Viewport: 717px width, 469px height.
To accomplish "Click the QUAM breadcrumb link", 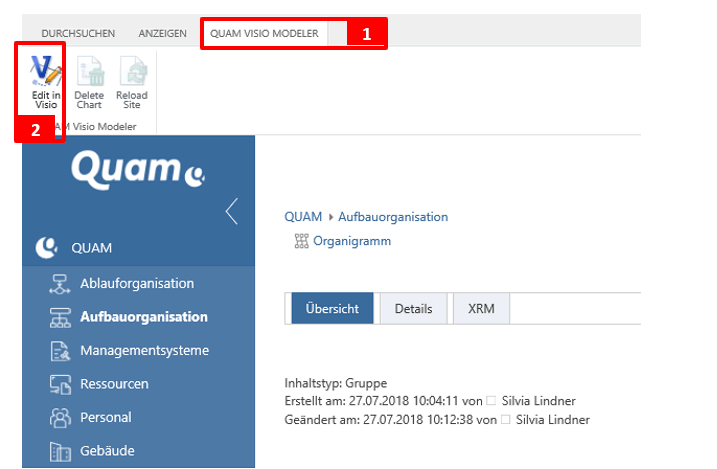I will click(303, 217).
